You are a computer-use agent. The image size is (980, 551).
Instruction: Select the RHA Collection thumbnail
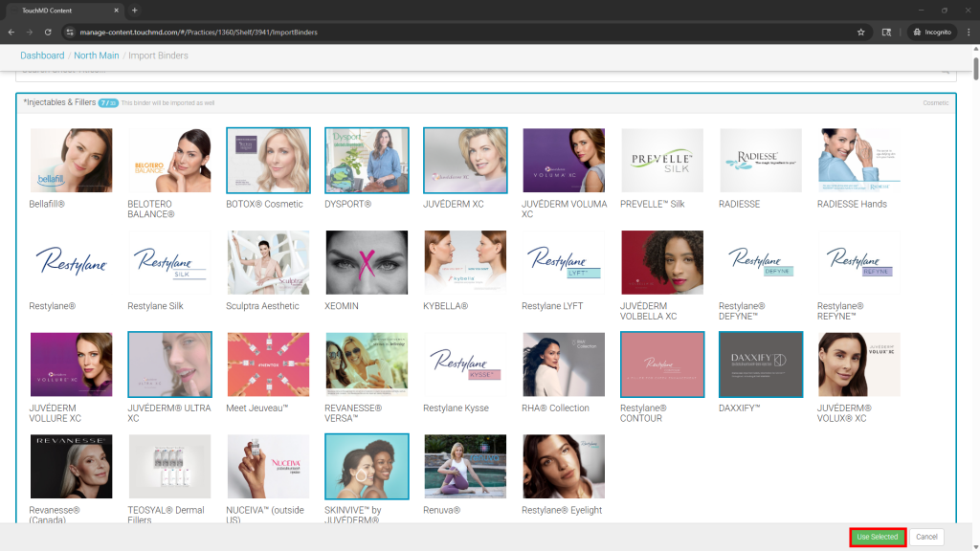click(564, 364)
